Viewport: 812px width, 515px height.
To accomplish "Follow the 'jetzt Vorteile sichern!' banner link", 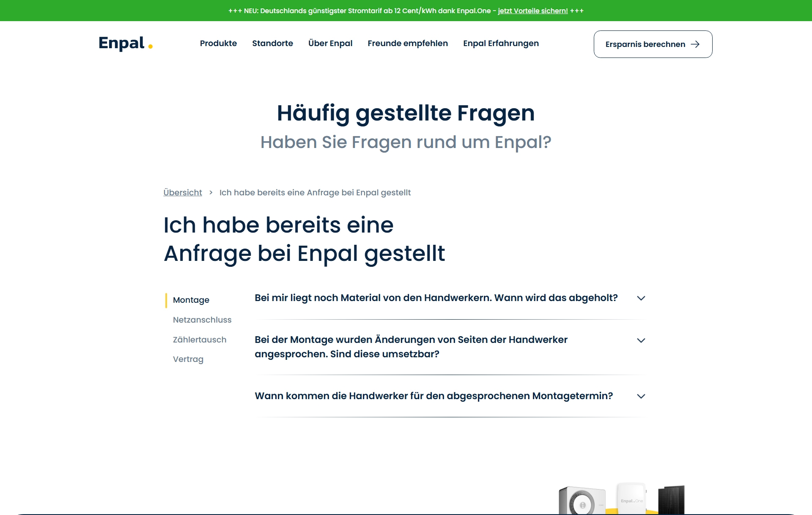I will (x=533, y=11).
